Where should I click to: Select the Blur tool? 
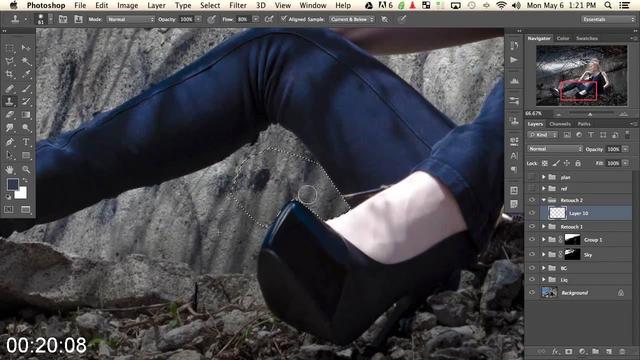[9, 128]
